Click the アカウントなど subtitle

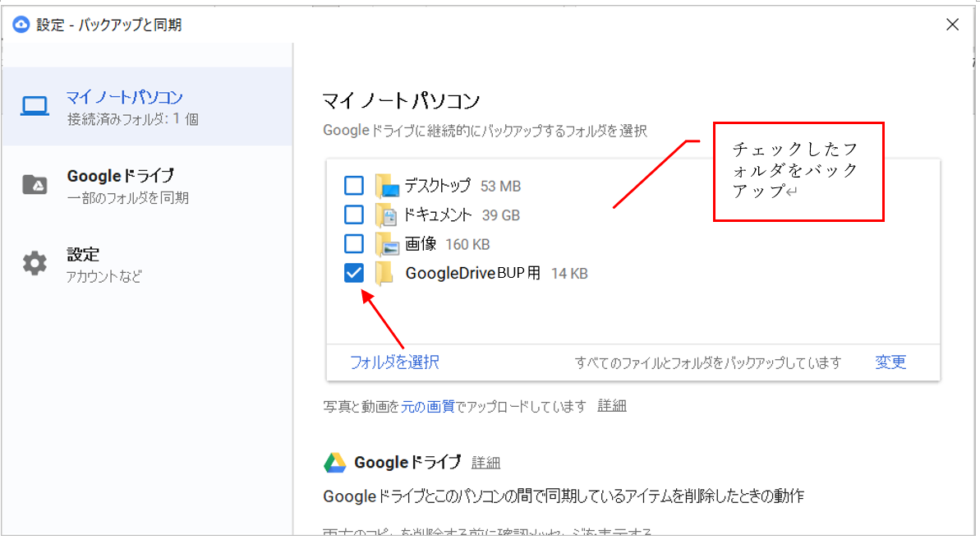tap(104, 276)
